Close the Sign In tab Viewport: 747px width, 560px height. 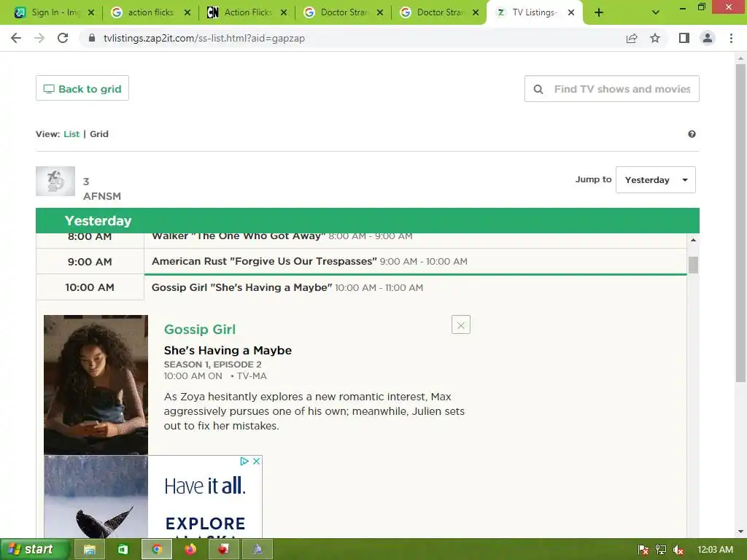click(91, 12)
